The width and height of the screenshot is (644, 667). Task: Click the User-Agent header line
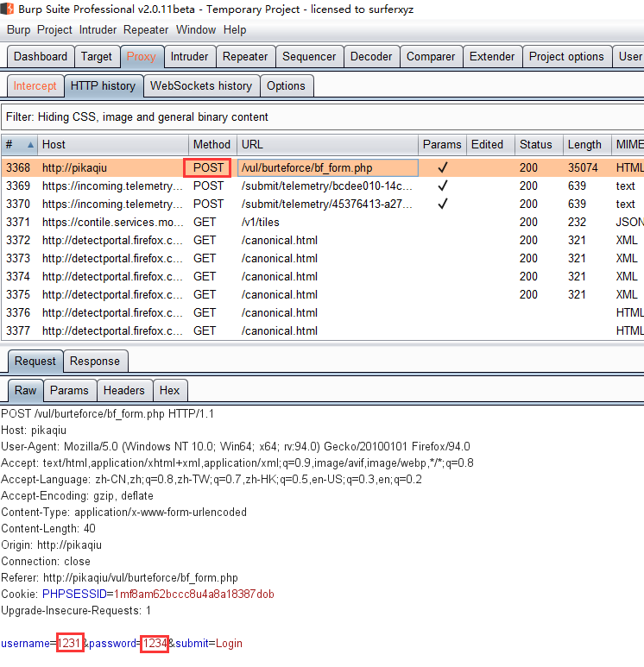(x=236, y=447)
